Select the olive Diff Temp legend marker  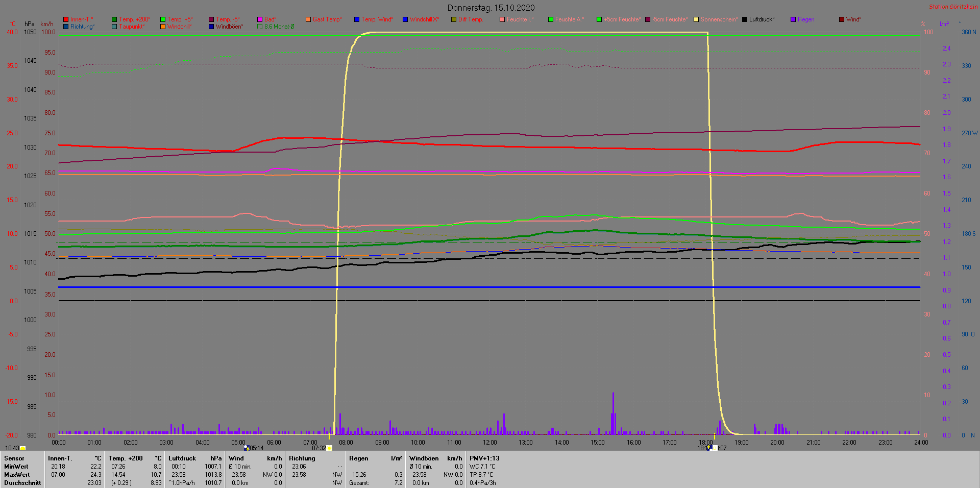[x=454, y=19]
